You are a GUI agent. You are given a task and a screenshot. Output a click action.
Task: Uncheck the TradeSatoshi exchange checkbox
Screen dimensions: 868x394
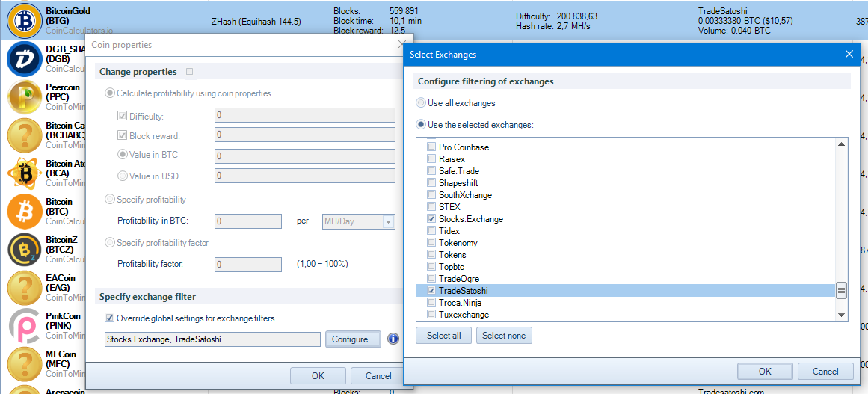click(x=431, y=291)
